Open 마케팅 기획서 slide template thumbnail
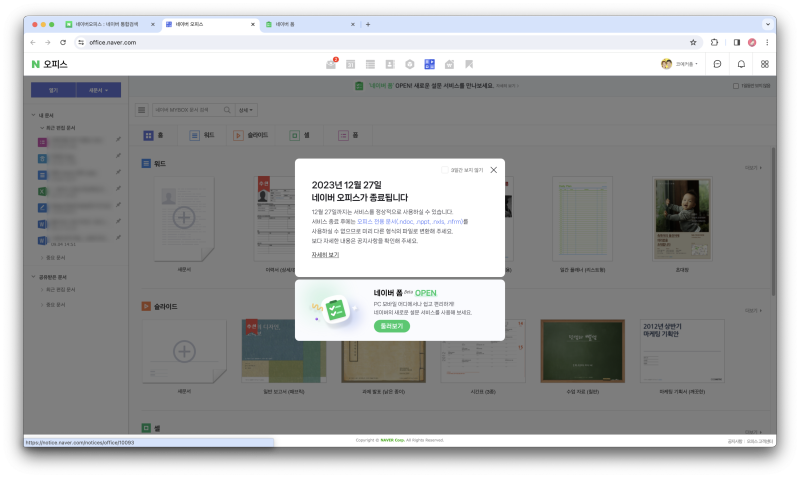This screenshot has height=478, width=800. click(x=682, y=351)
